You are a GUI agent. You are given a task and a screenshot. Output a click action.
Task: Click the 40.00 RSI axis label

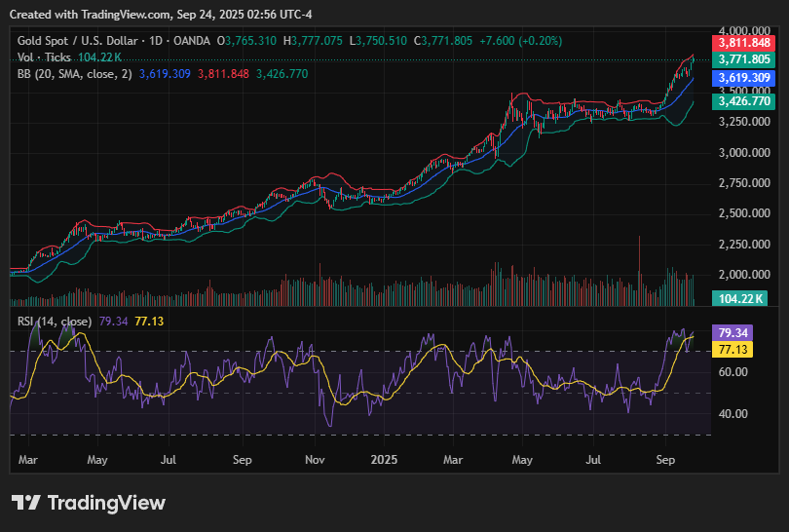click(733, 414)
